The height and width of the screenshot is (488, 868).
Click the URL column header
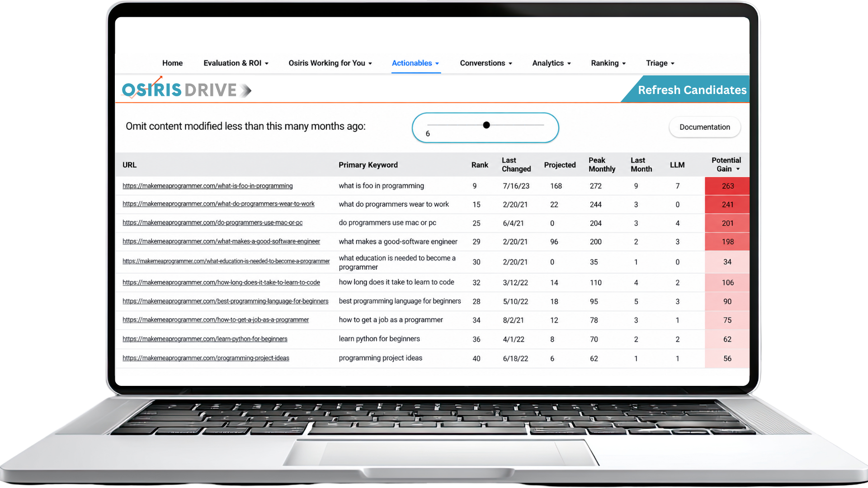tap(129, 165)
